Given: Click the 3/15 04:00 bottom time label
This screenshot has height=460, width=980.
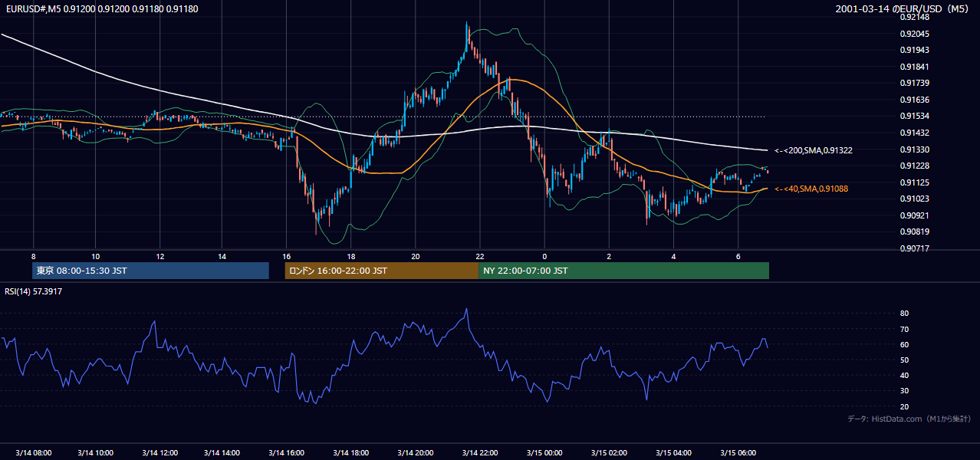Looking at the screenshot, I should click(673, 452).
